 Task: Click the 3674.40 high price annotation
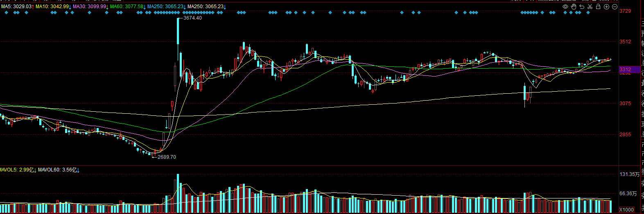coord(192,18)
